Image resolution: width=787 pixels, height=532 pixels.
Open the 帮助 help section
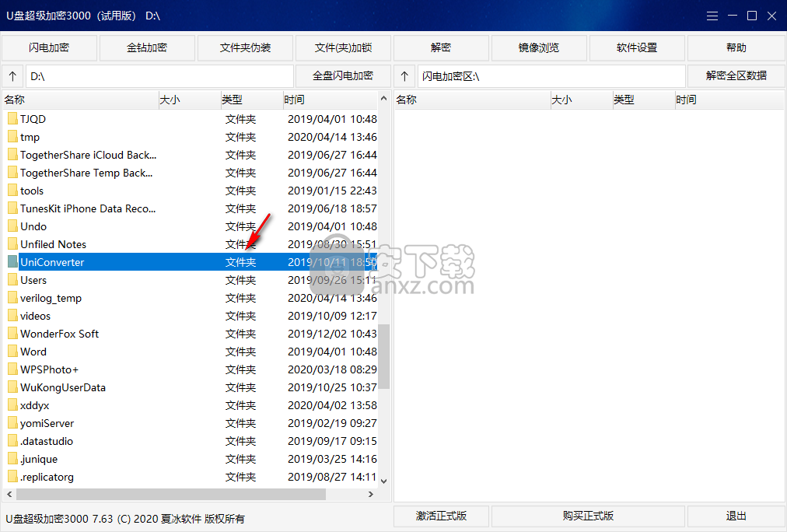[x=735, y=47]
